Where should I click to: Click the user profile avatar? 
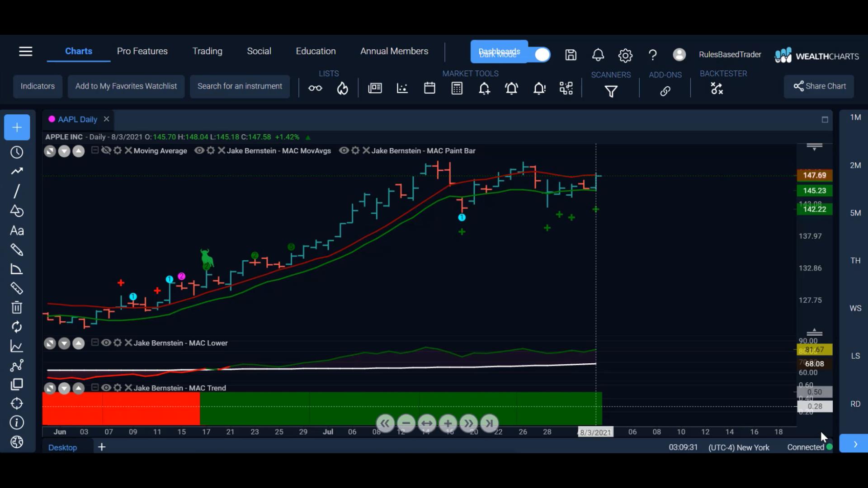coord(679,55)
